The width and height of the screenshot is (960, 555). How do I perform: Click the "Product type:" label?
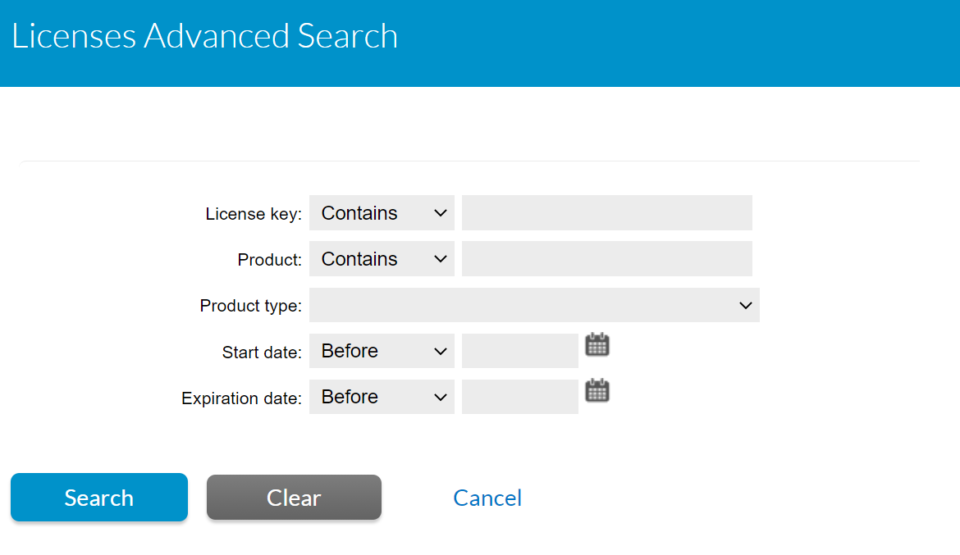[250, 306]
